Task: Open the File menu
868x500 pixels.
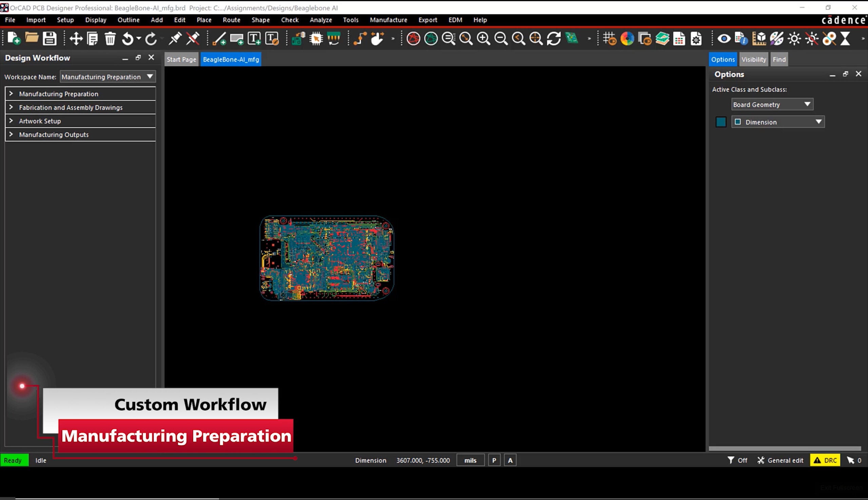Action: [x=10, y=20]
